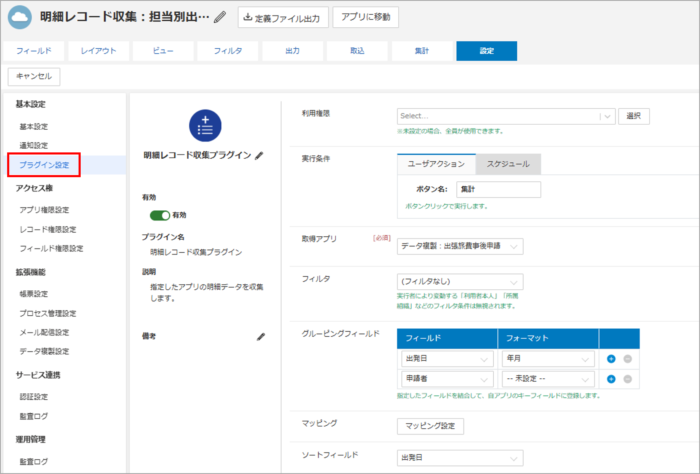Open the 年月 format dropdown

pyautogui.click(x=548, y=358)
